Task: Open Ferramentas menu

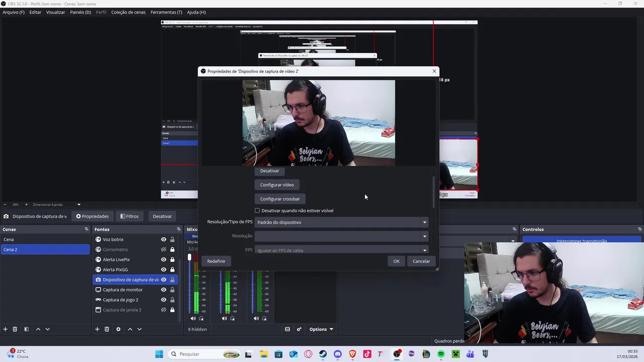Action: coord(167,12)
